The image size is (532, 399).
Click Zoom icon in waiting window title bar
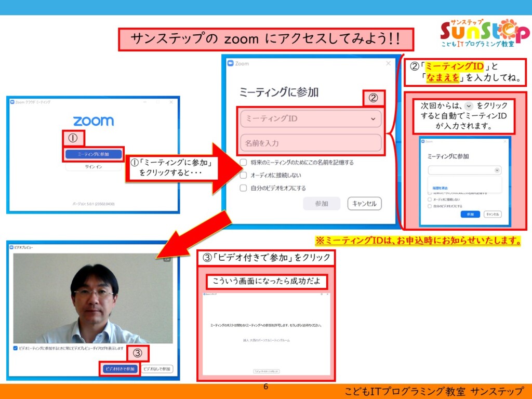[x=204, y=294]
